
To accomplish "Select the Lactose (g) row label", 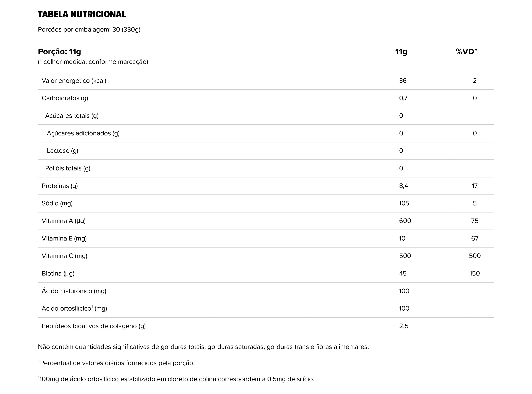I will point(62,151).
